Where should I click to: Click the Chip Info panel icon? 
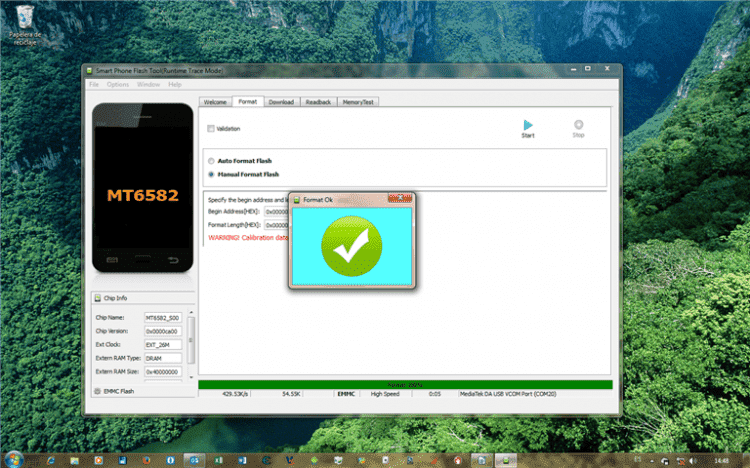(98, 298)
